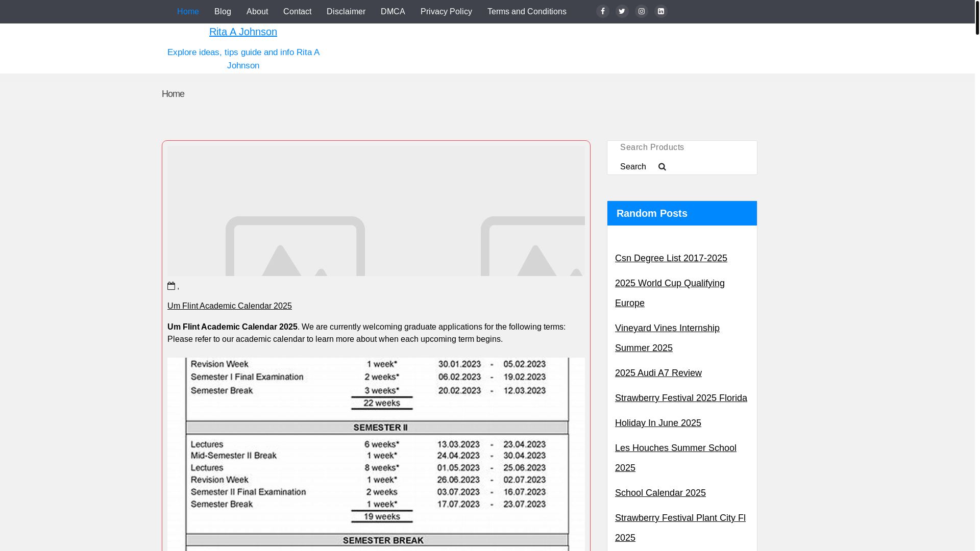This screenshot has width=980, height=551.
Task: Open Csn Degree List 2017-2025 post
Action: click(x=671, y=258)
